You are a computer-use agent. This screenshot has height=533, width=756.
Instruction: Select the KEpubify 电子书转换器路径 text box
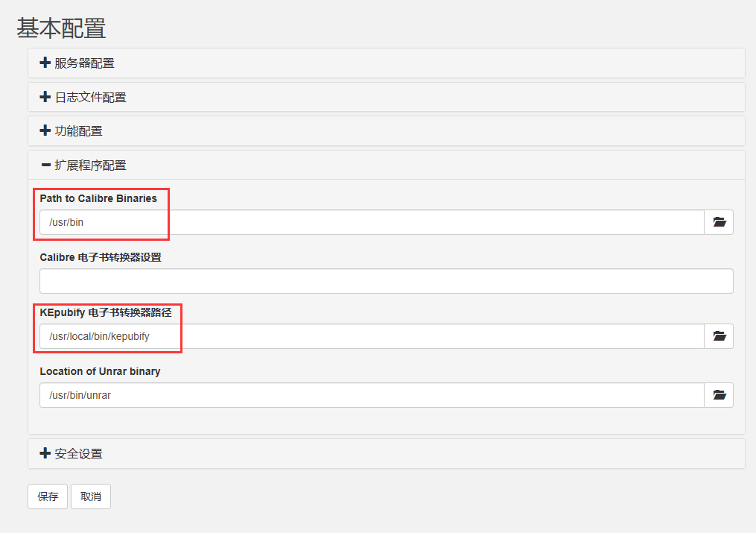pos(371,336)
